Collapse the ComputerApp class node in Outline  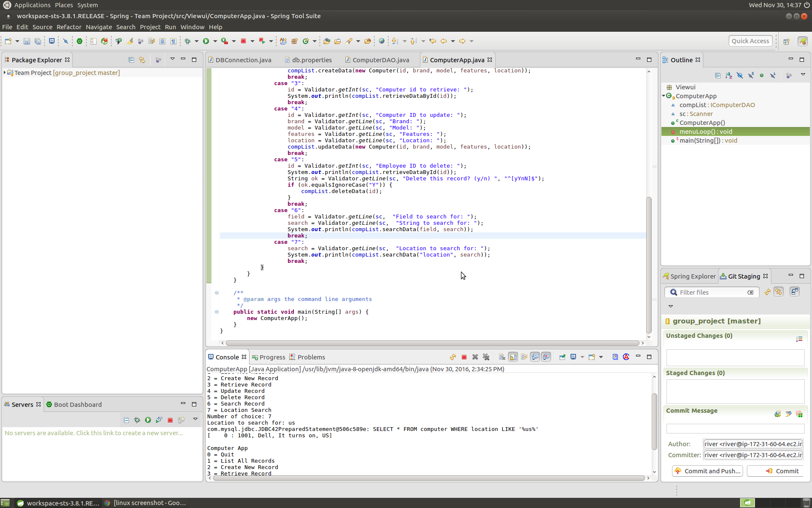pos(664,96)
